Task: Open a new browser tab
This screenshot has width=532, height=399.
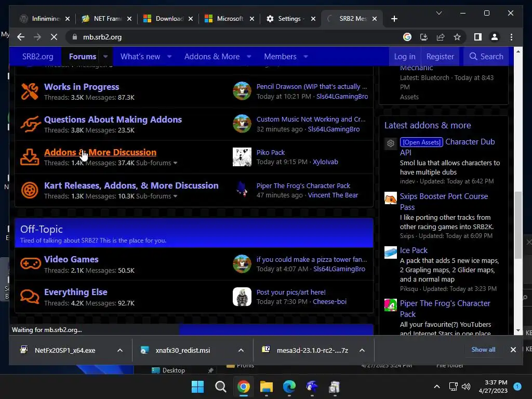Action: point(394,19)
